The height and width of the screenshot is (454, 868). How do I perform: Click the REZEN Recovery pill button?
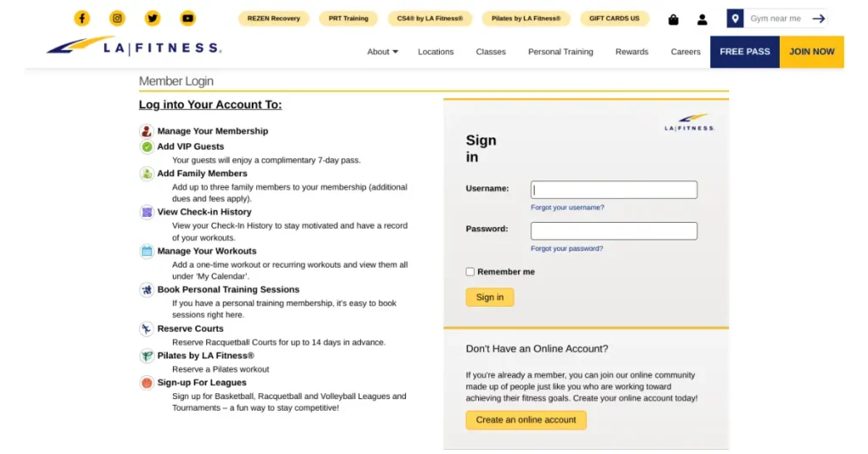coord(274,19)
